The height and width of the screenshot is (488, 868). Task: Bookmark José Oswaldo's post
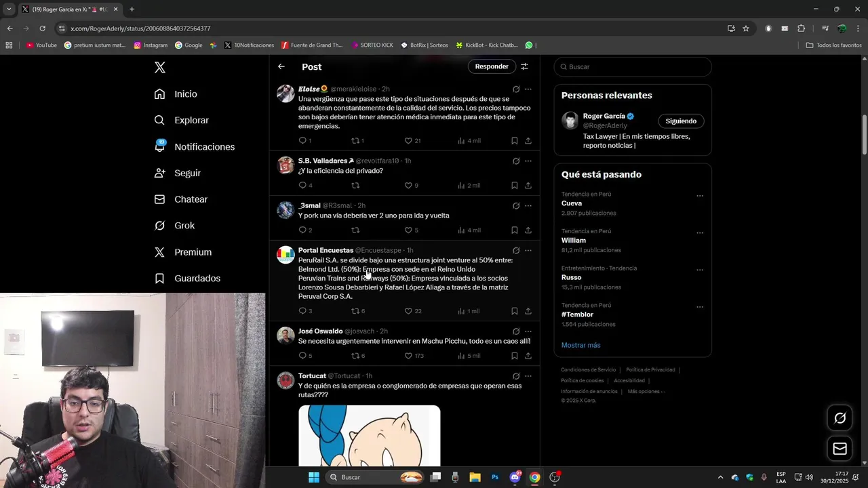click(515, 356)
